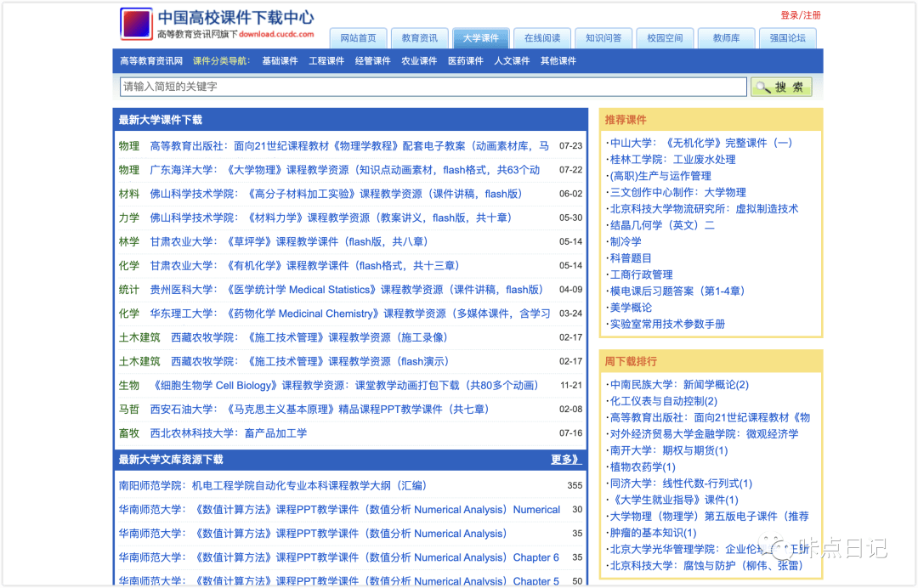Open 施工技术管理 (flash演示) link
Viewport: 918px width, 588px height.
[x=309, y=362]
